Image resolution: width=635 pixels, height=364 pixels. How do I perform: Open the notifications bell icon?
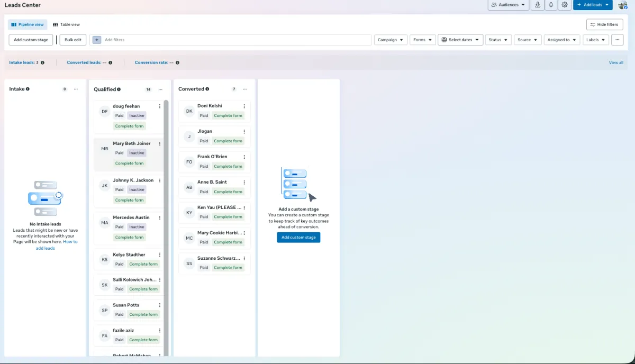551,5
